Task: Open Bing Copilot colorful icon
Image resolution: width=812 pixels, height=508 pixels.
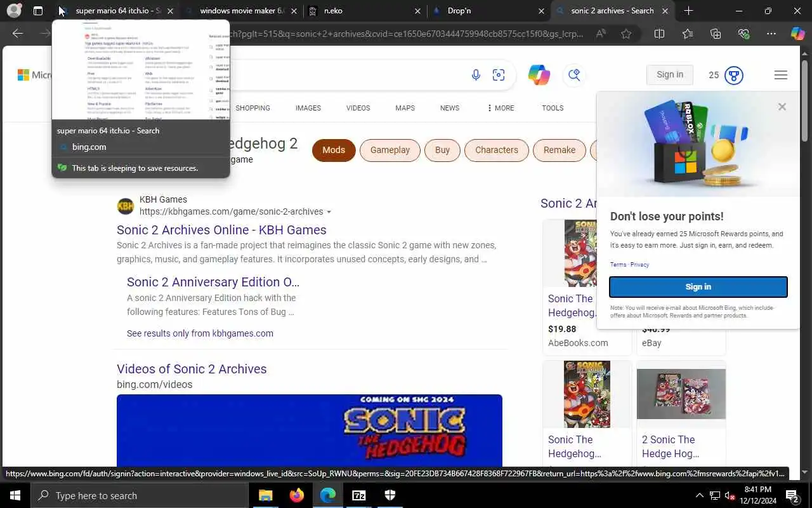Action: tap(539, 75)
